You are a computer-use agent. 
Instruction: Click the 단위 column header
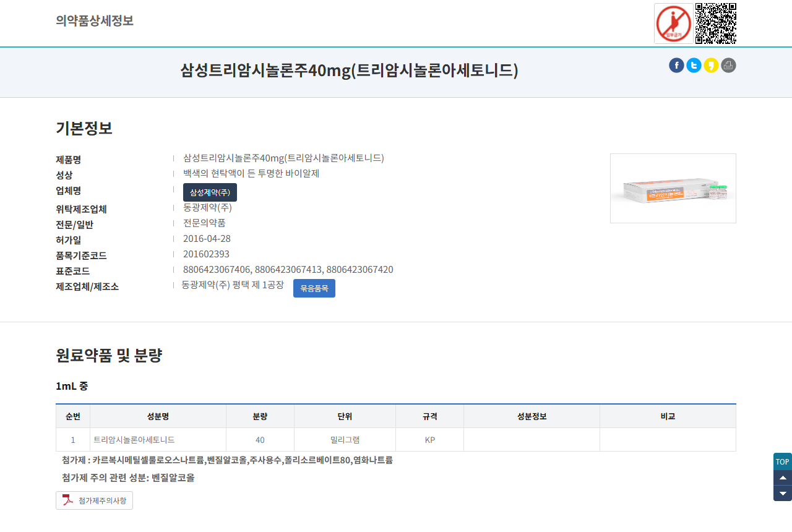[345, 416]
